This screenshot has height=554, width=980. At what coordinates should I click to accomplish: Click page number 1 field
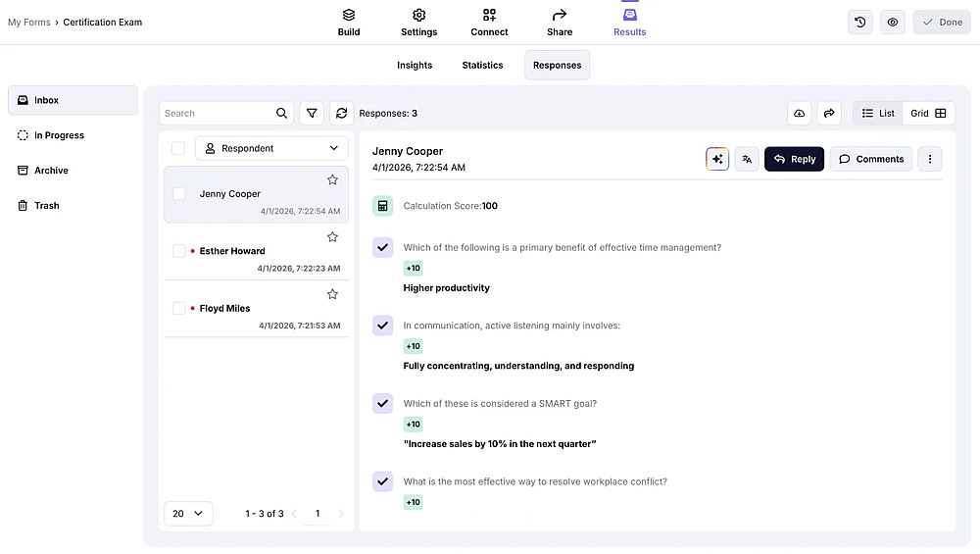[318, 514]
